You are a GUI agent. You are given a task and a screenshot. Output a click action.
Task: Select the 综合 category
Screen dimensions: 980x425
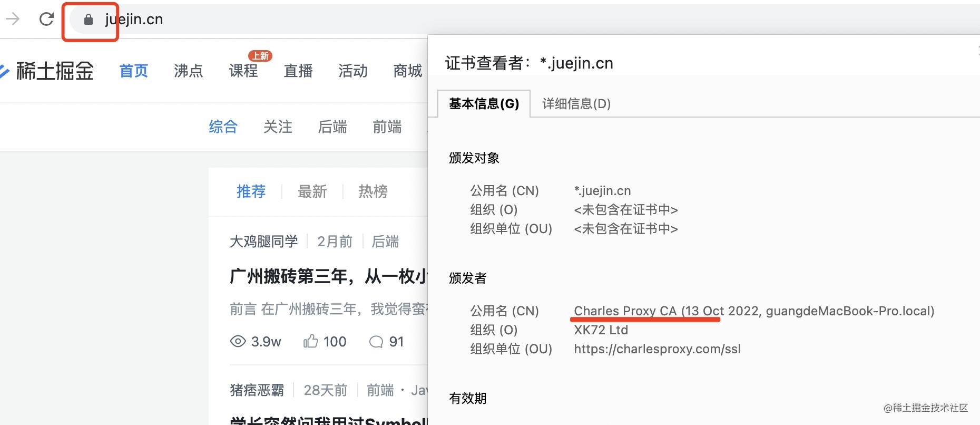click(x=223, y=127)
